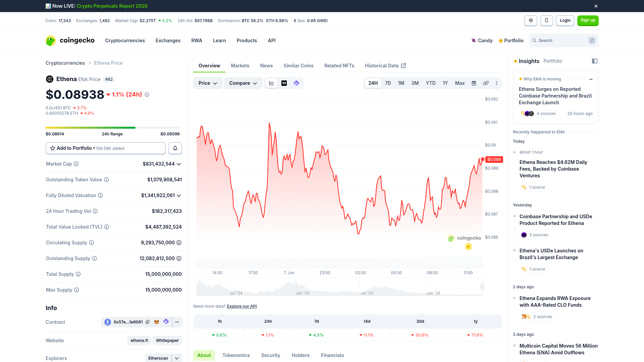This screenshot has height=362, width=644.
Task: Show Circulating Supply label info icon
Action: pyautogui.click(x=91, y=243)
